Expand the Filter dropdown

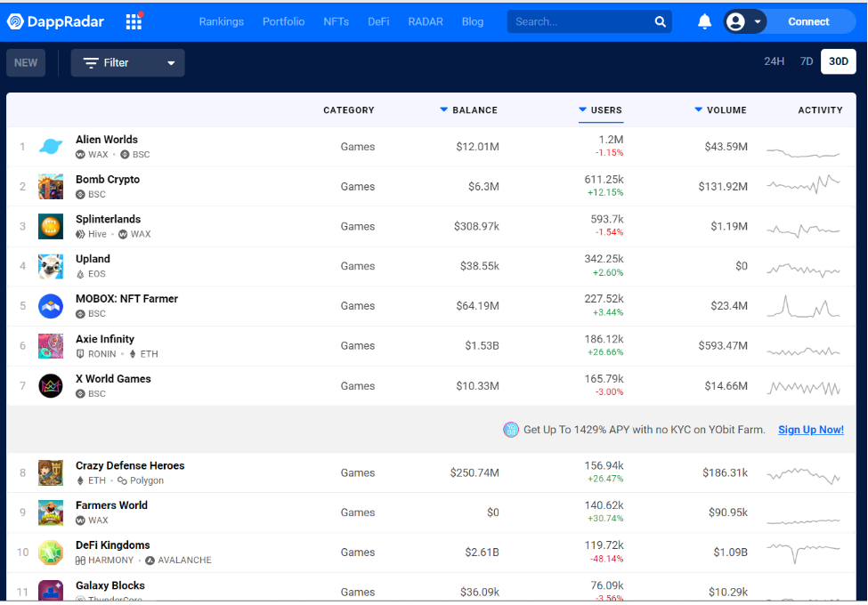(128, 62)
